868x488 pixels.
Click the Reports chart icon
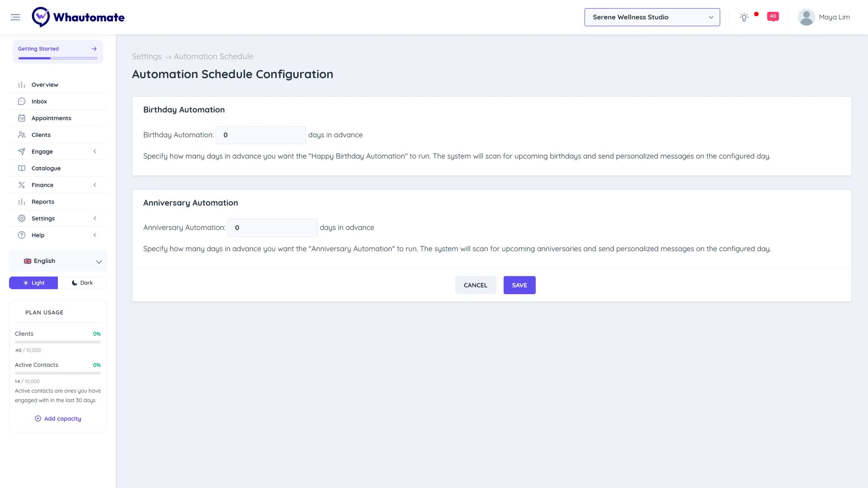point(22,202)
